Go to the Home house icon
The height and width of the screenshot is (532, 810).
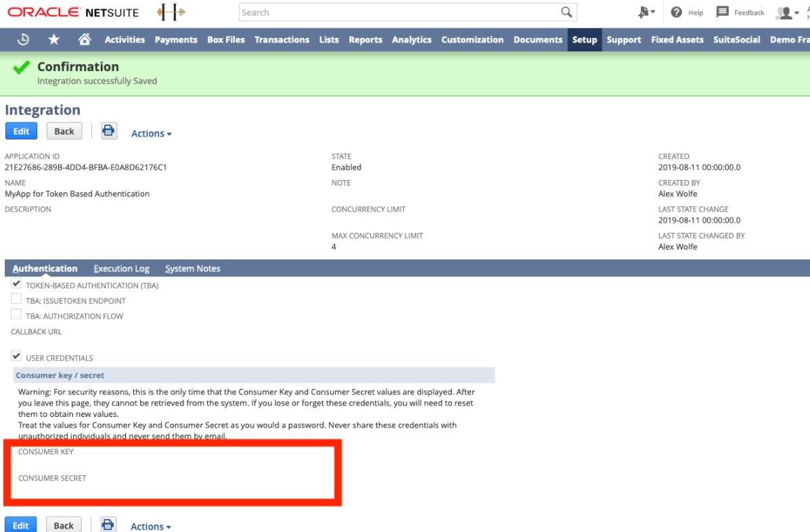(x=85, y=39)
